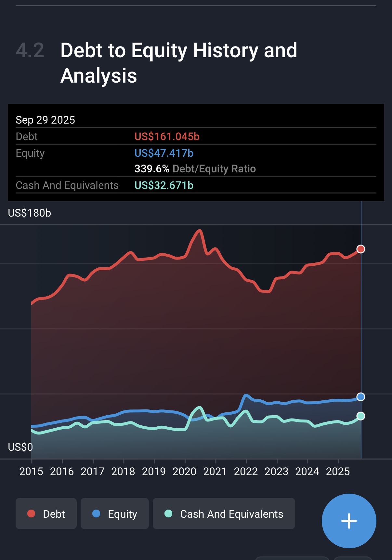Screen dimensions: 392x560
Task: Click the US$161.045b debt value
Action: 167,137
